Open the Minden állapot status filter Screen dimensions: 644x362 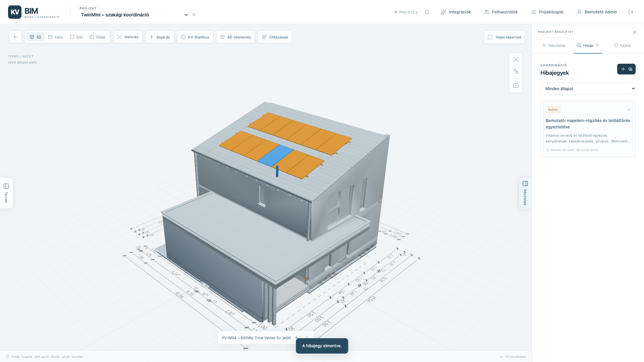[x=588, y=89]
